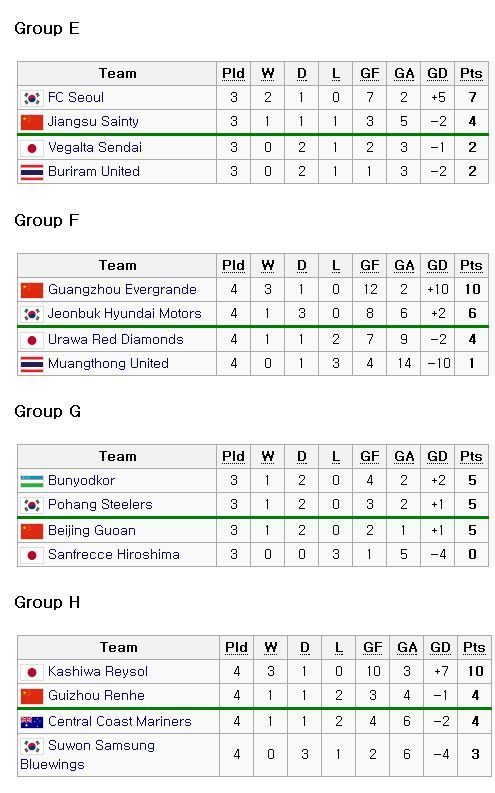Open the Guangzhou Evergrande team link
Image resolution: width=495 pixels, height=793 pixels.
pyautogui.click(x=122, y=289)
